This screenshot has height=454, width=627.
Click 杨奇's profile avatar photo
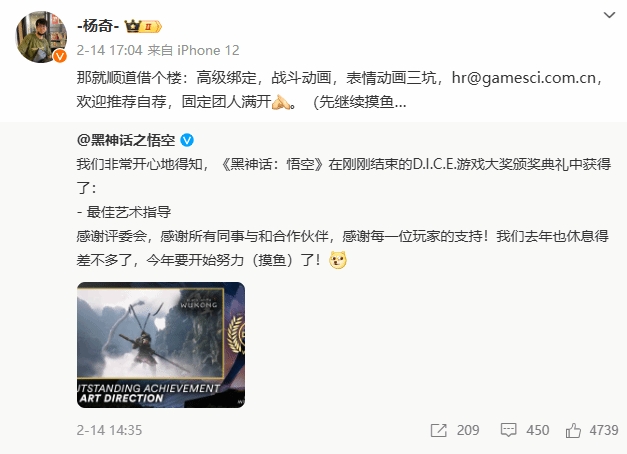click(x=41, y=37)
